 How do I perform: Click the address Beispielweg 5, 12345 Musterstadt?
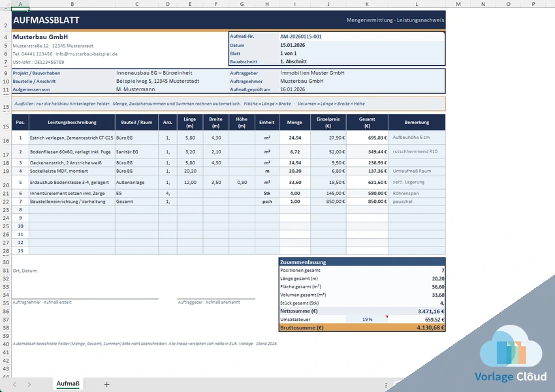[157, 81]
